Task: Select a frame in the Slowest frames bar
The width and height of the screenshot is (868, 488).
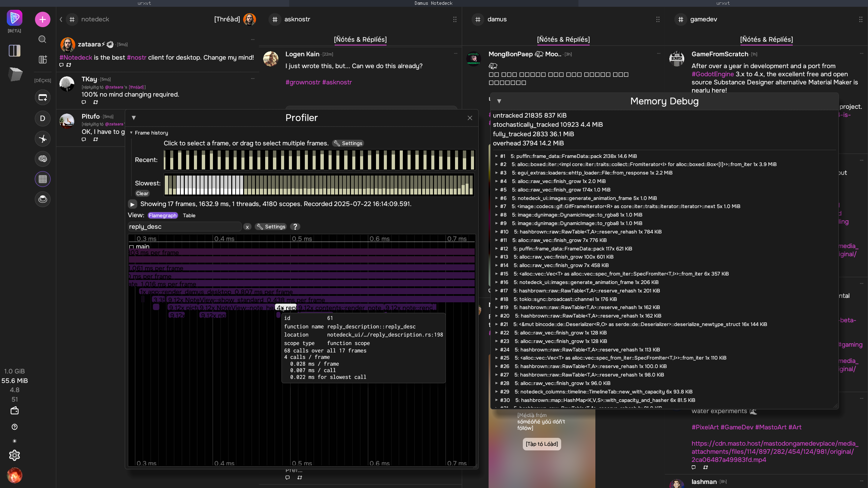Action: point(319,185)
